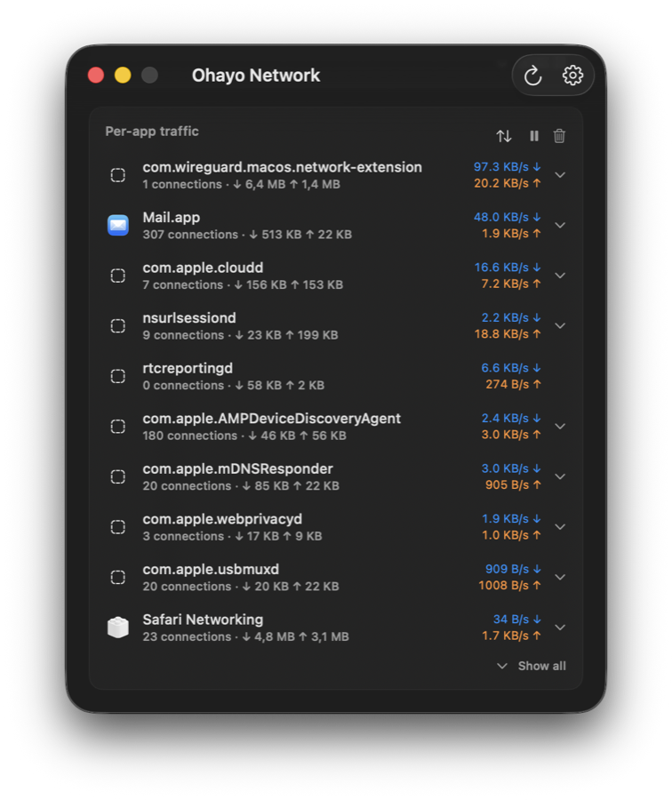Select the com.apple.AMPDeviceDiscoveryAgent name text
The width and height of the screenshot is (672, 800).
point(271,419)
